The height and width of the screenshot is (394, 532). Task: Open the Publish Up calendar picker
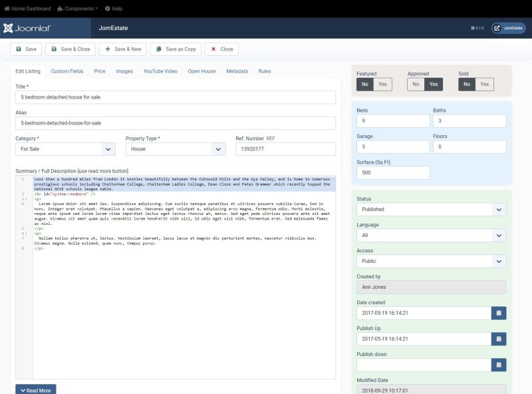(499, 338)
